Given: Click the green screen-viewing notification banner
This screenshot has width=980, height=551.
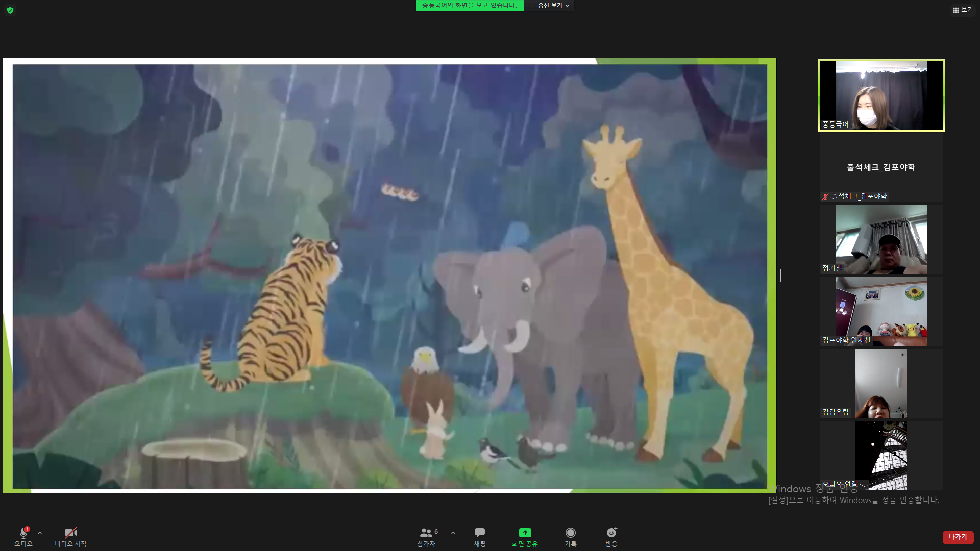Looking at the screenshot, I should click(x=470, y=6).
